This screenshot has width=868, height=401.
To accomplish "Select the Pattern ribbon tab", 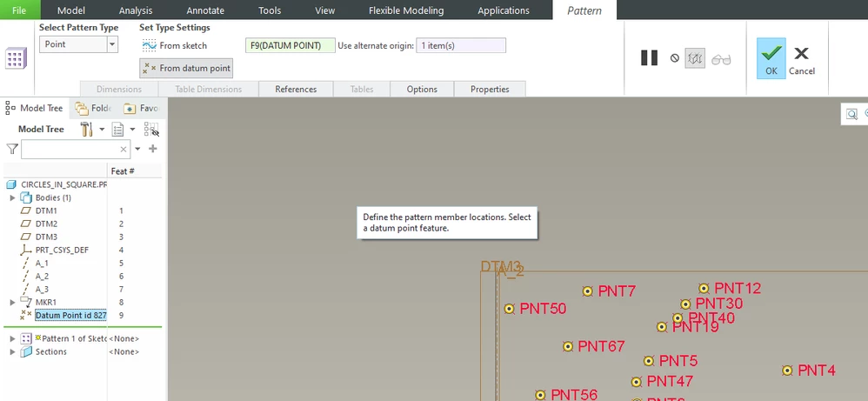I will 584,10.
